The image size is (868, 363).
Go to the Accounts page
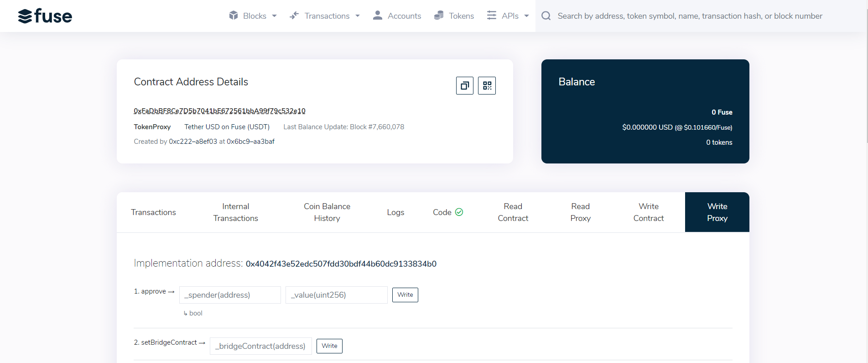coord(397,16)
